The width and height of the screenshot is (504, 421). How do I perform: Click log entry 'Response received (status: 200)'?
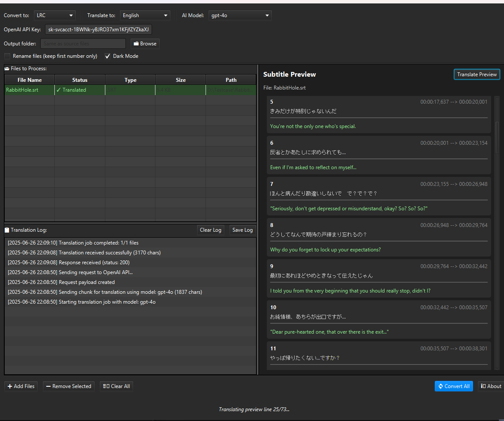[x=130, y=263]
